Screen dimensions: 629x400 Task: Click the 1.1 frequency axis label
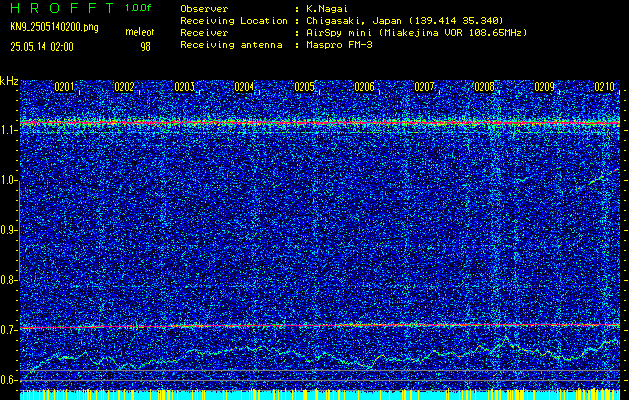pos(8,131)
